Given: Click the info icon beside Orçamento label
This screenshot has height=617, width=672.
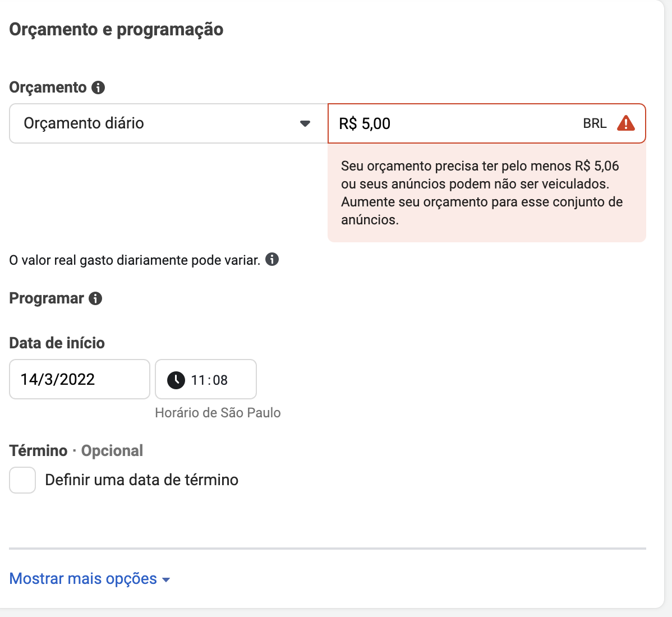Looking at the screenshot, I should (98, 88).
